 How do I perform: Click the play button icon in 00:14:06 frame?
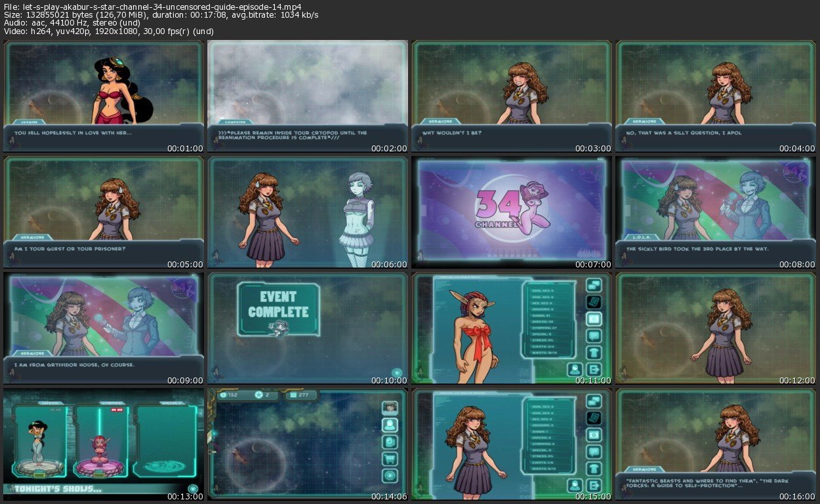(x=390, y=476)
